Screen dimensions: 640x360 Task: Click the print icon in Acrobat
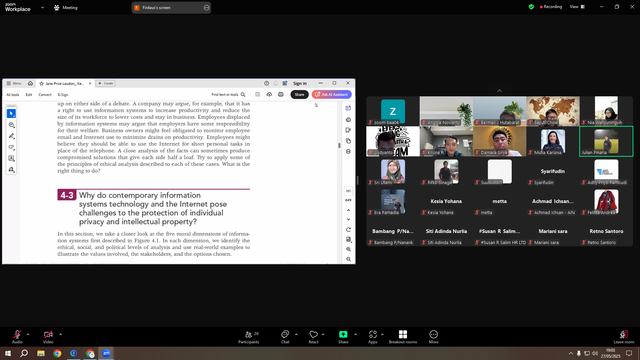click(280, 95)
